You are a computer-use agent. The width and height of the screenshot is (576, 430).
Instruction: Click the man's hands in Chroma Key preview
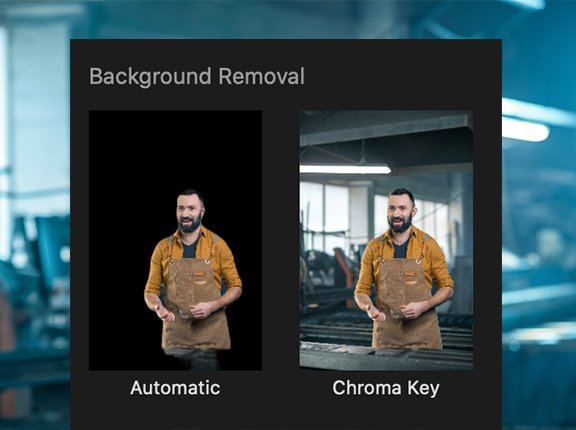[394, 311]
